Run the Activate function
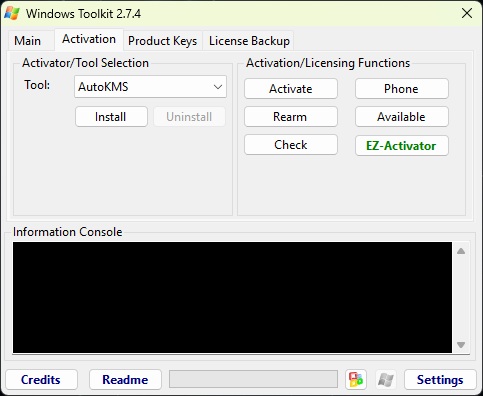This screenshot has width=483, height=396. click(x=291, y=89)
